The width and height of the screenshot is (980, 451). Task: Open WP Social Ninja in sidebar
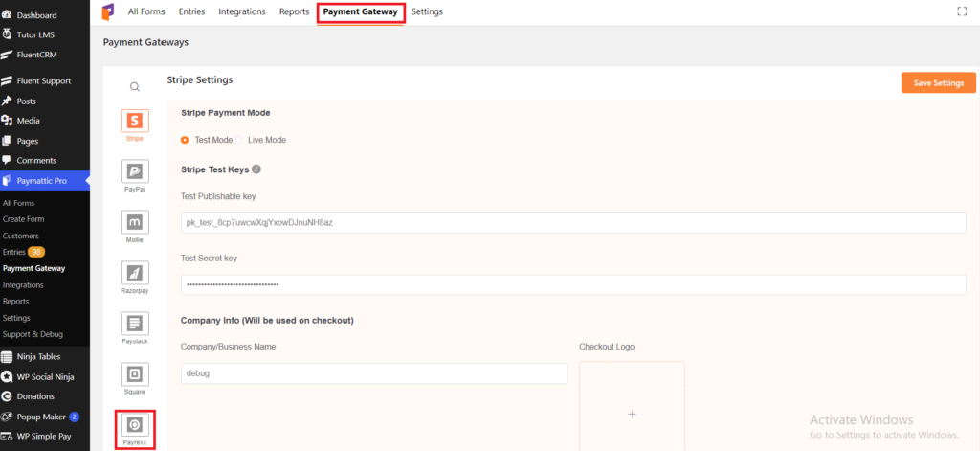pyautogui.click(x=45, y=376)
